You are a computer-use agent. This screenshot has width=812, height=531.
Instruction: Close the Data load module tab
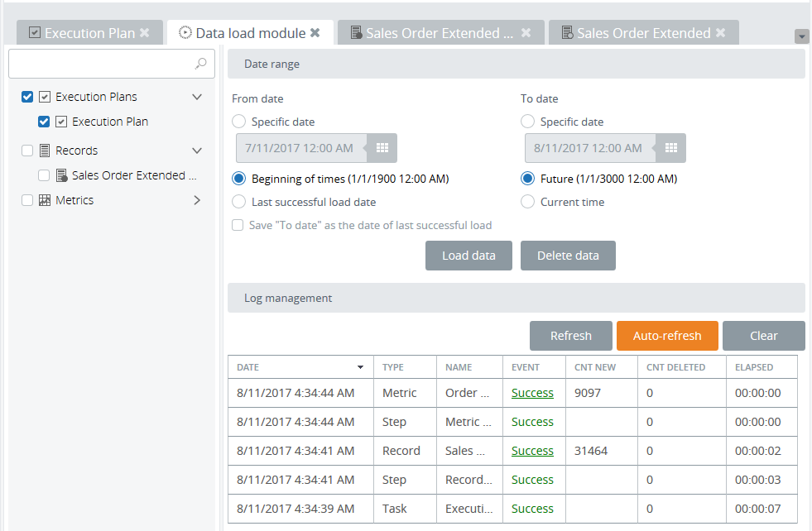pos(315,33)
